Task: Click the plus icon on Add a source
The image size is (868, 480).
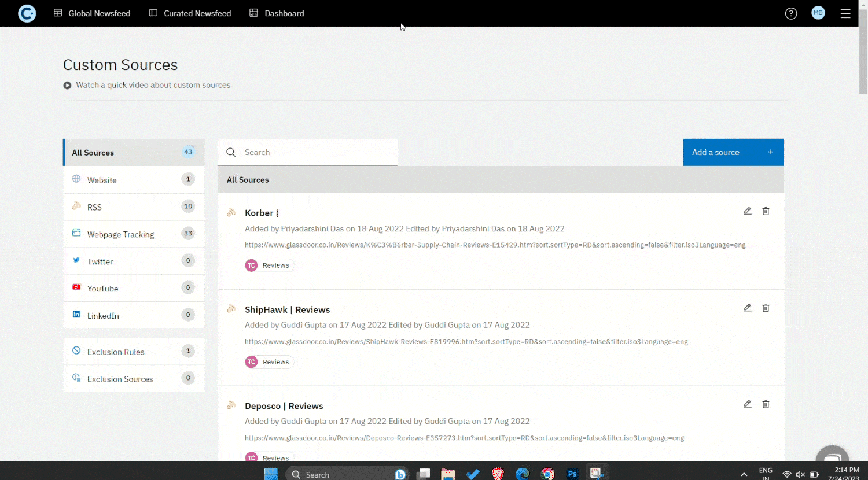Action: [x=770, y=152]
